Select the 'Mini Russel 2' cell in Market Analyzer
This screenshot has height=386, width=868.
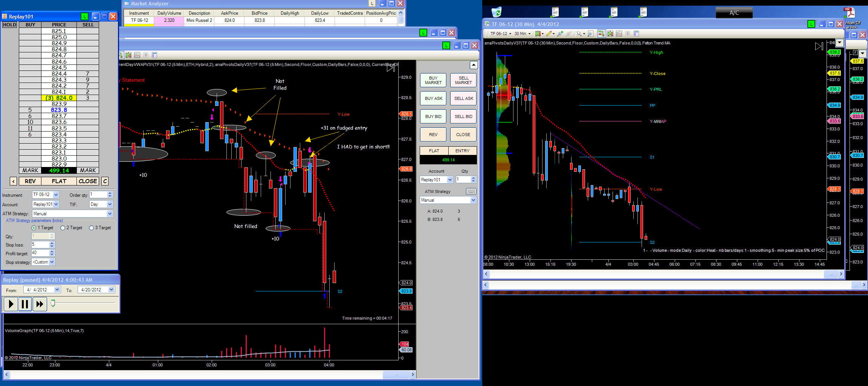point(199,20)
